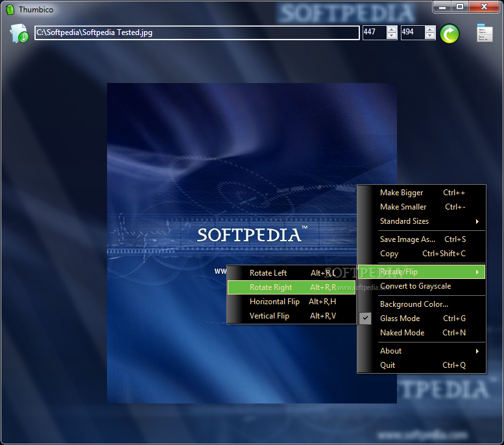The width and height of the screenshot is (504, 445).
Task: Decrease width with the down spinner arrow
Action: (x=392, y=36)
